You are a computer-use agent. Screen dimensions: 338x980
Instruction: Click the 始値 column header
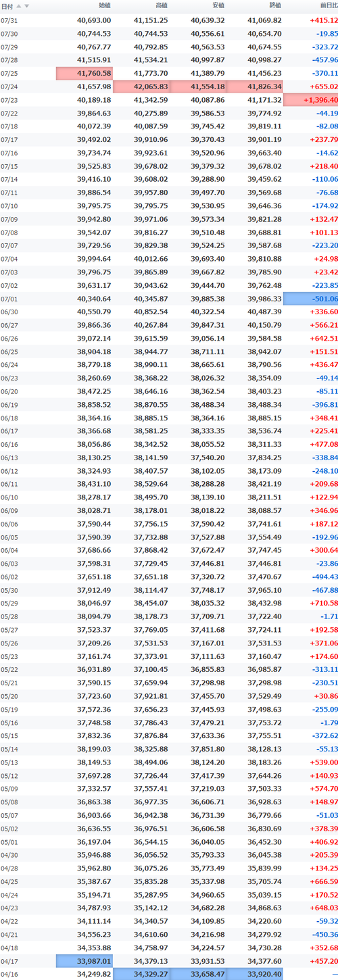[105, 6]
